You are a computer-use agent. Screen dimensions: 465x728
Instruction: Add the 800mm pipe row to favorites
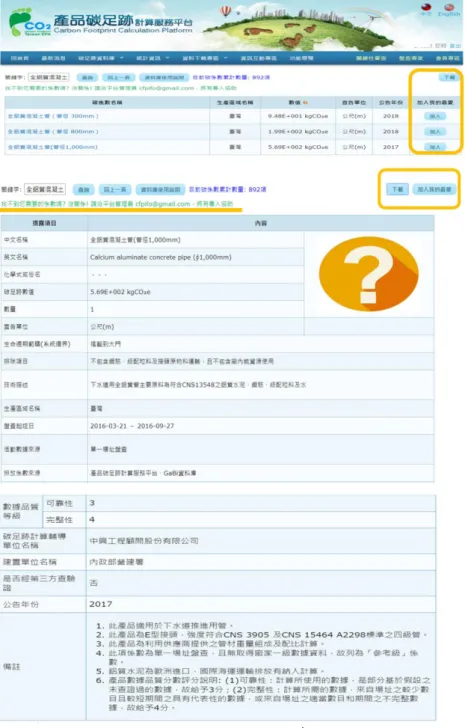tap(435, 132)
